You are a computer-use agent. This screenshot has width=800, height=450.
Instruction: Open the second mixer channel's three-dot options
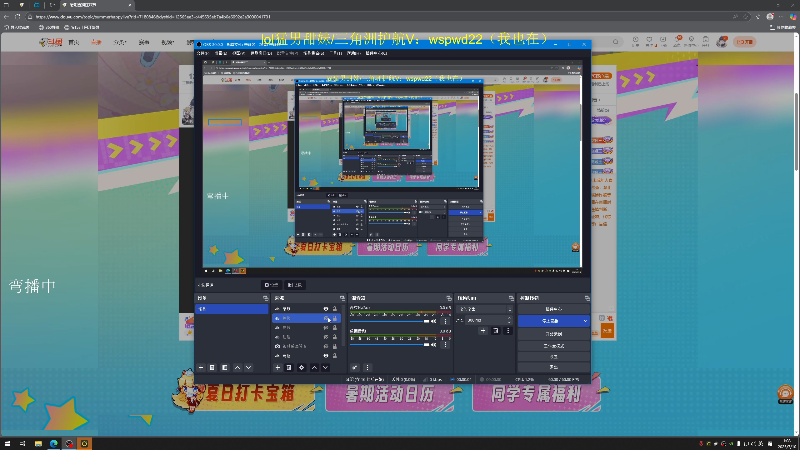pos(445,345)
